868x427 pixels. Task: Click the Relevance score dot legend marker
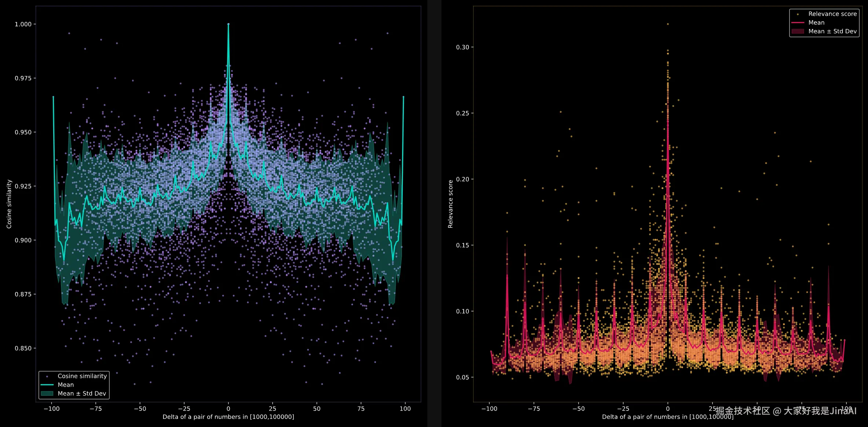point(798,14)
